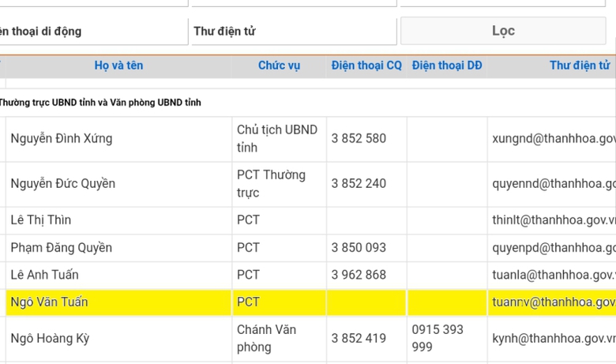Select the name Nguyễn Đình Xứng
Screen dimensions: 616x364
click(x=62, y=139)
